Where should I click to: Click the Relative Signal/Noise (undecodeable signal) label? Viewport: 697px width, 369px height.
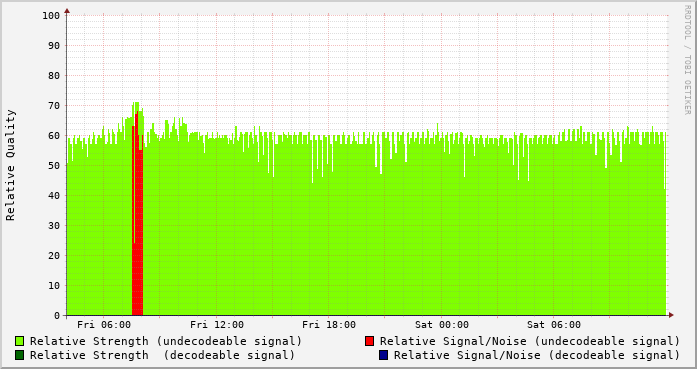click(x=530, y=341)
